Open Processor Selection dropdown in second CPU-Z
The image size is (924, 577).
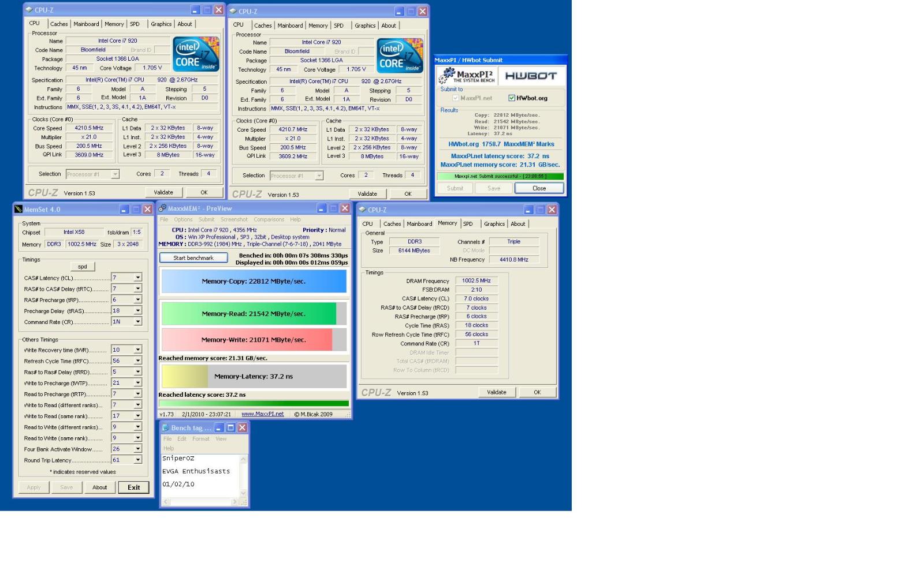pyautogui.click(x=319, y=176)
